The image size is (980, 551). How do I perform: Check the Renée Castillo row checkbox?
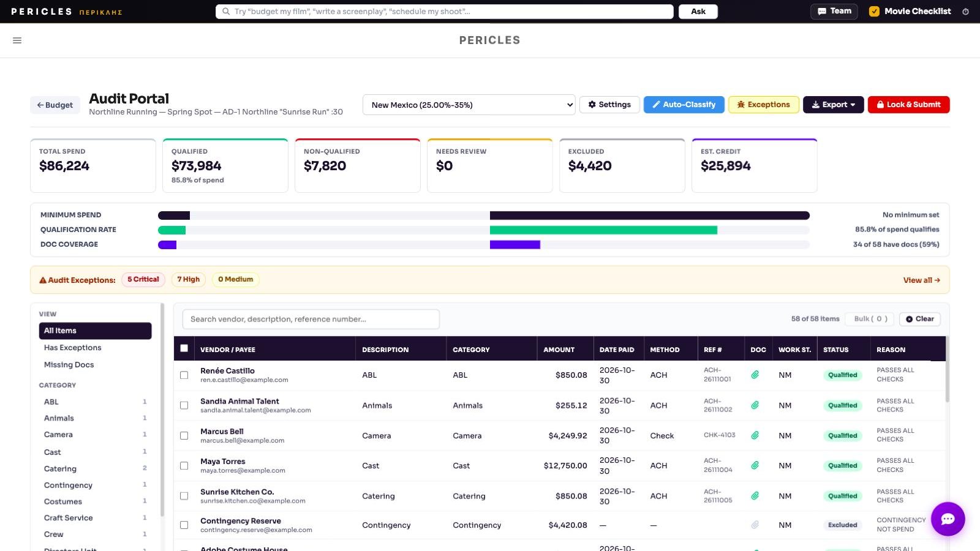coord(184,375)
